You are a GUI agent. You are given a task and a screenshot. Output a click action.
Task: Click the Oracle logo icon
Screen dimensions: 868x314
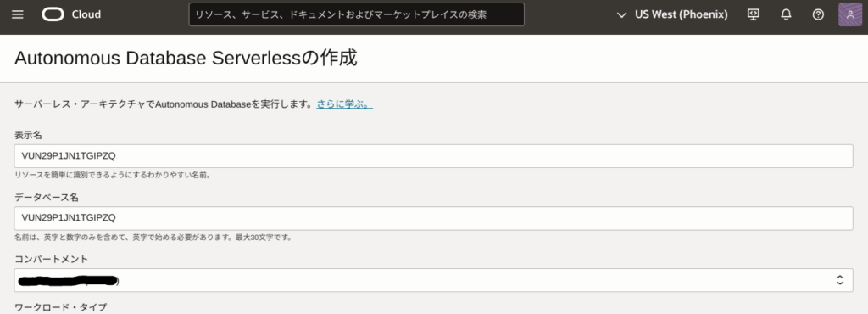(53, 14)
